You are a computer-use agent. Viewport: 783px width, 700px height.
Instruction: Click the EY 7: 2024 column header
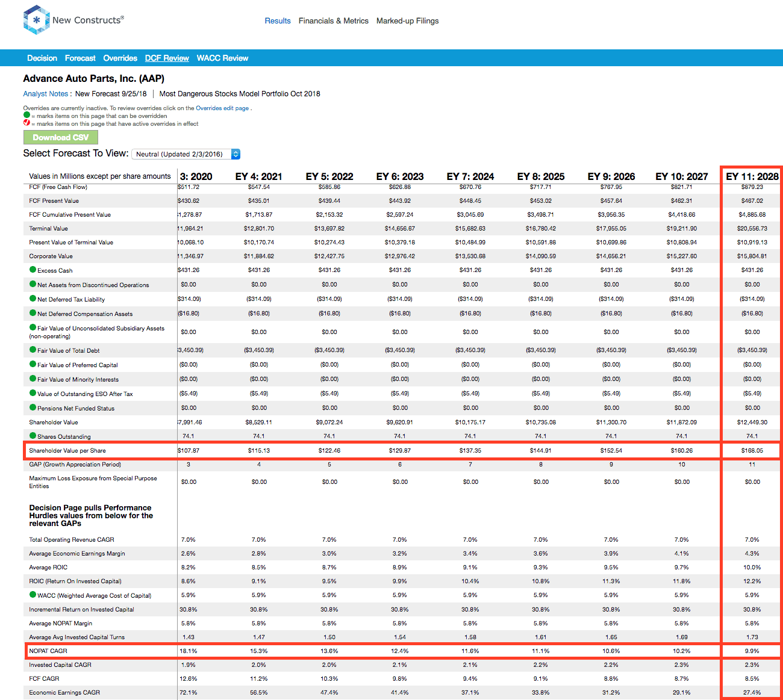pyautogui.click(x=470, y=176)
